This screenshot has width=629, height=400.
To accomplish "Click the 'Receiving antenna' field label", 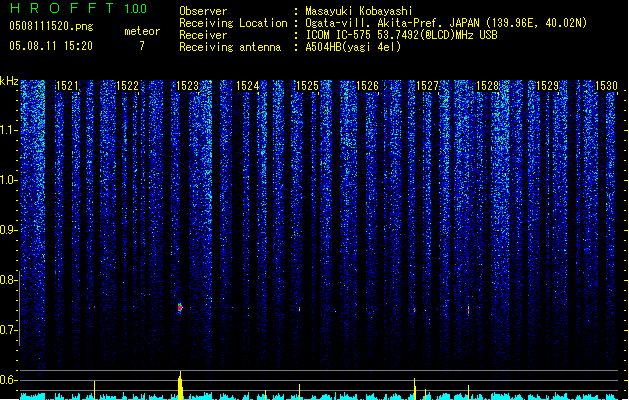I will tap(230, 47).
